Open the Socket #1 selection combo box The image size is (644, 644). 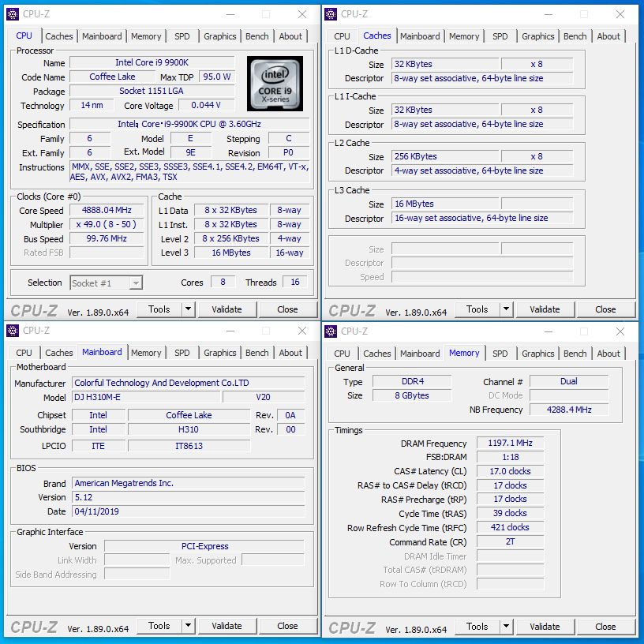tap(107, 283)
